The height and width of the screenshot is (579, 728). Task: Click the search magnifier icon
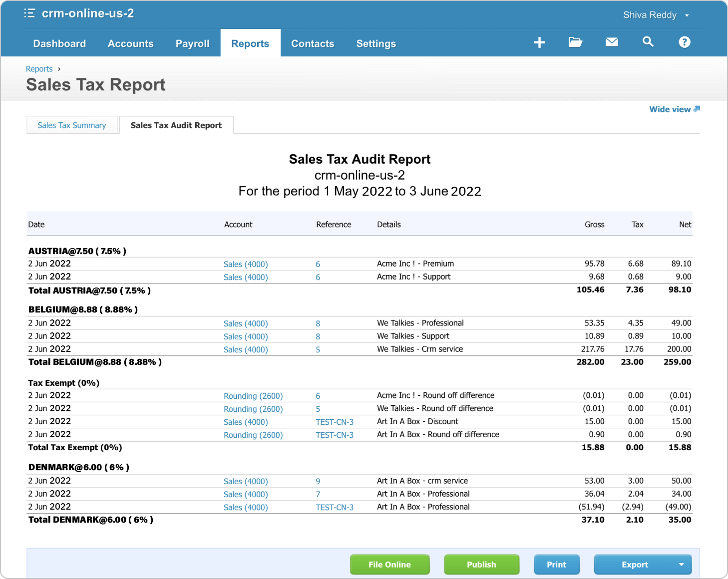(648, 42)
